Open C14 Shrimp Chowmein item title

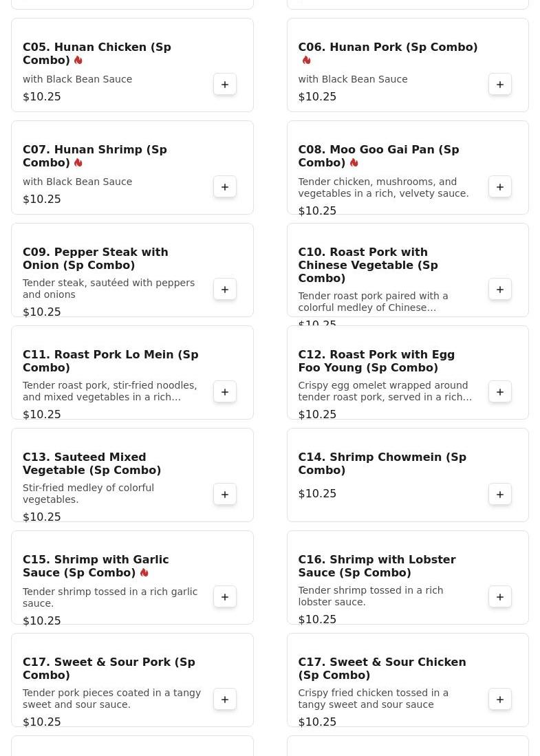[382, 464]
